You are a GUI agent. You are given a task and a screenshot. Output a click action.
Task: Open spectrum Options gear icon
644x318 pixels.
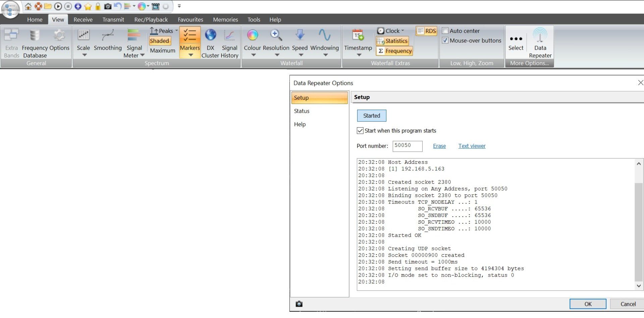59,36
